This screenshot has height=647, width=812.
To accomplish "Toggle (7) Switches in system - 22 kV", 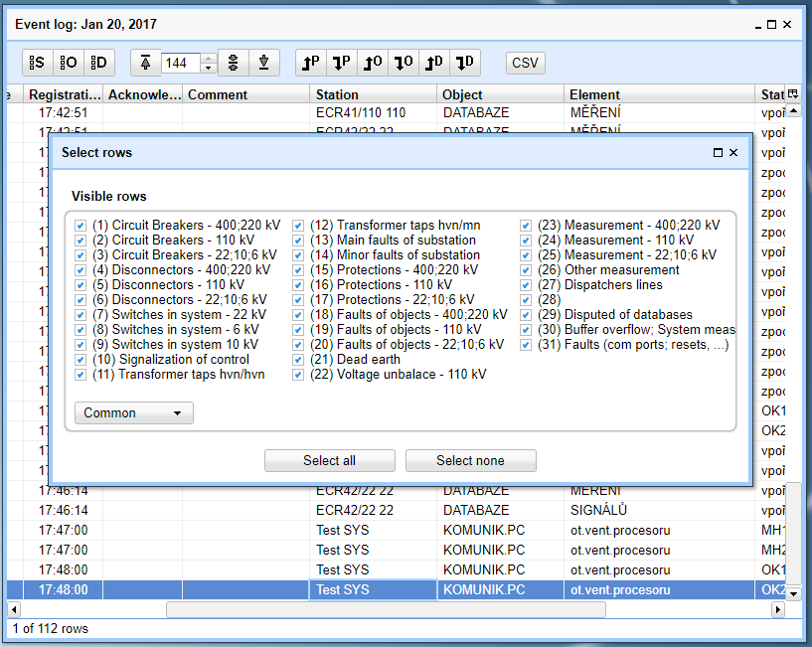I will coord(81,315).
